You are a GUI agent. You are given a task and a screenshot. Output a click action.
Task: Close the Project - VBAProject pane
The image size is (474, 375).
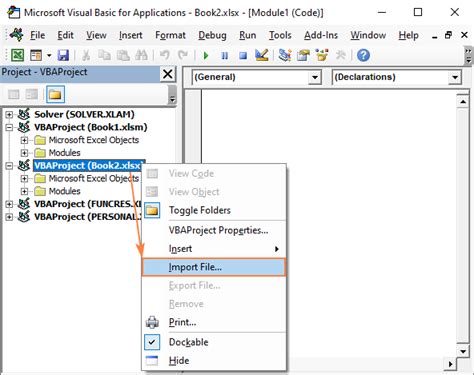(168, 74)
